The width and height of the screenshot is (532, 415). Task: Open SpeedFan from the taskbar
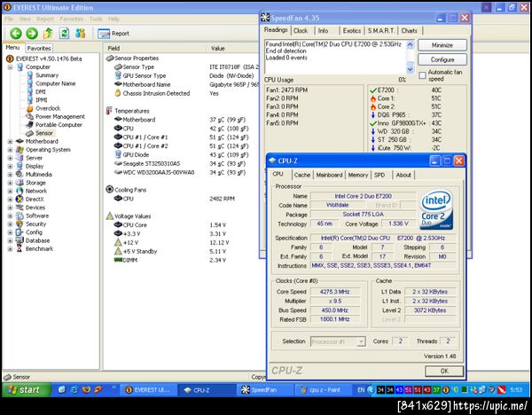point(263,390)
